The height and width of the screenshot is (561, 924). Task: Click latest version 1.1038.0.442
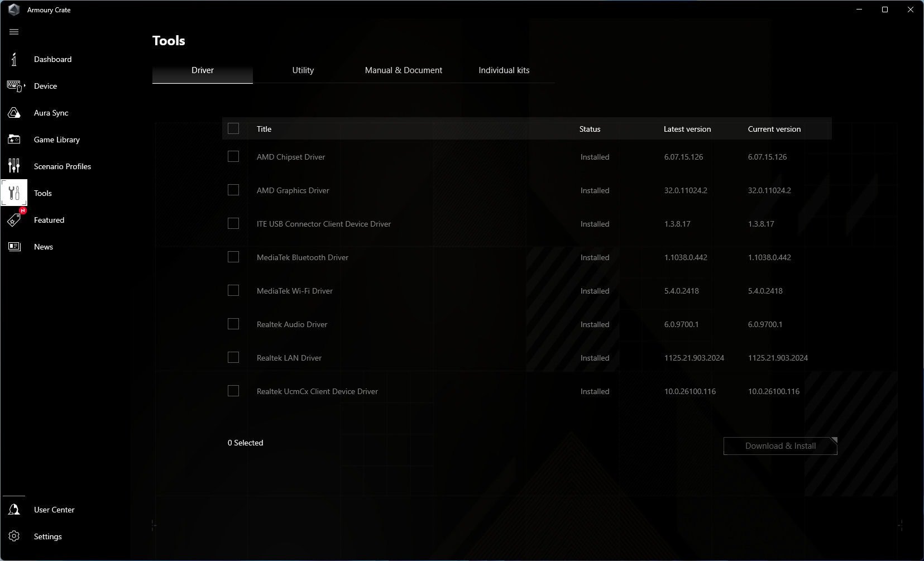(686, 257)
